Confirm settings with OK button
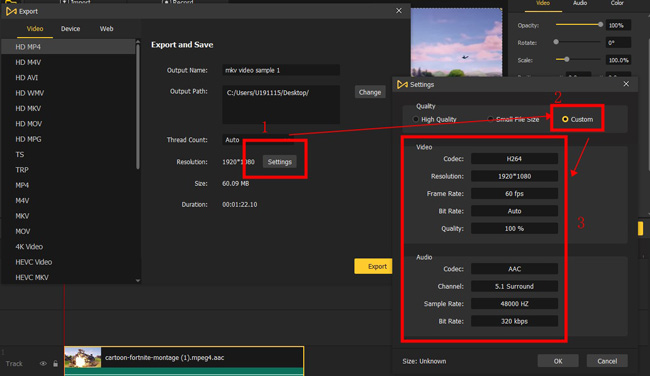650x376 pixels. [558, 361]
